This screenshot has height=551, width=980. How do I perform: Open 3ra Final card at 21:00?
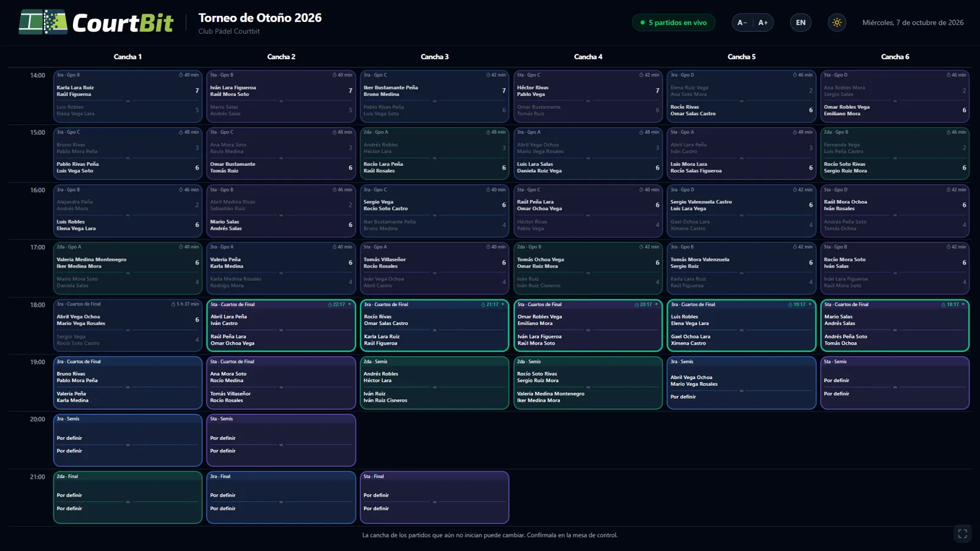281,497
